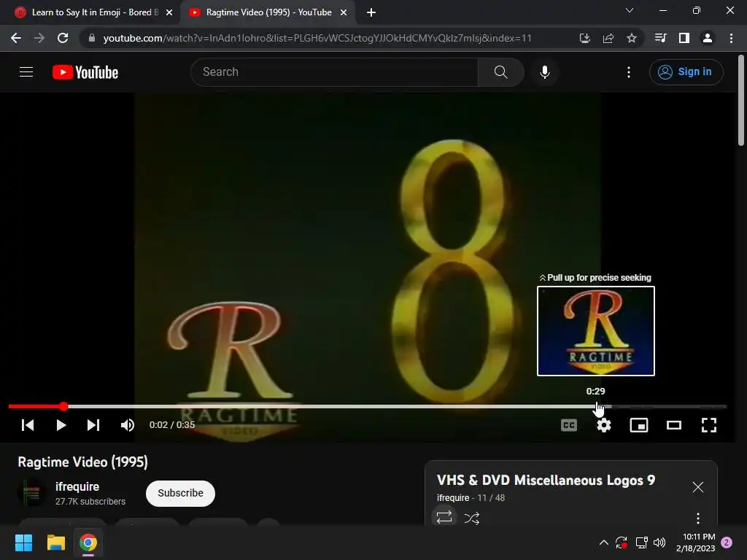The height and width of the screenshot is (560, 747).
Task: Open playlist three-dot options menu
Action: click(x=698, y=518)
